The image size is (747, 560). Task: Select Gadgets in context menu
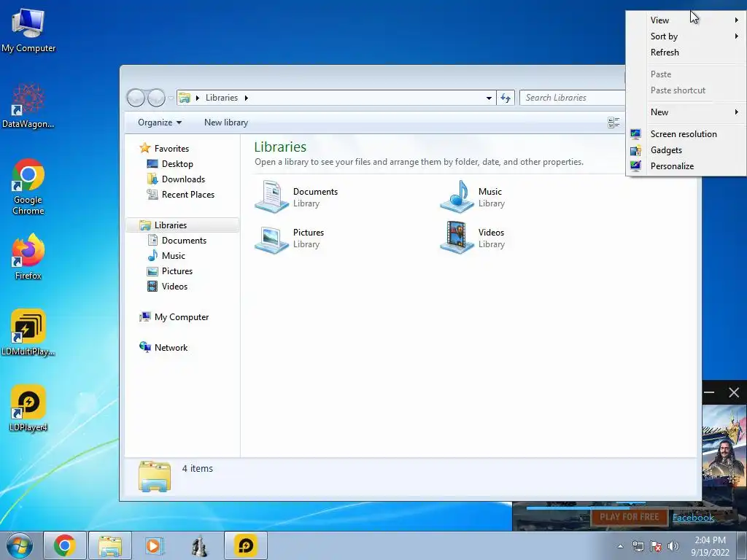tap(686, 150)
